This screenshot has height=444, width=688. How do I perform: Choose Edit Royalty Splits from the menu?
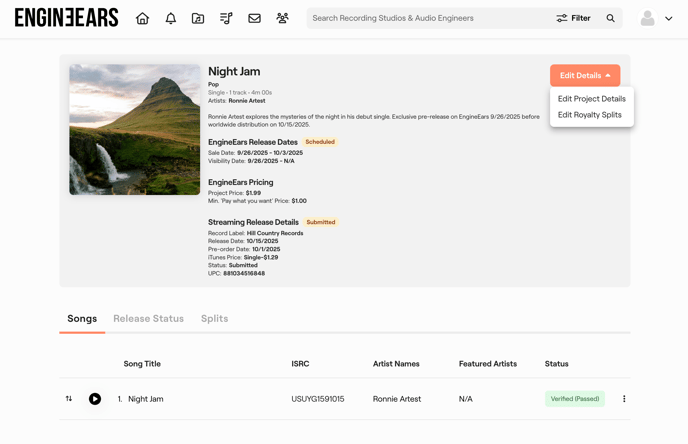(589, 115)
